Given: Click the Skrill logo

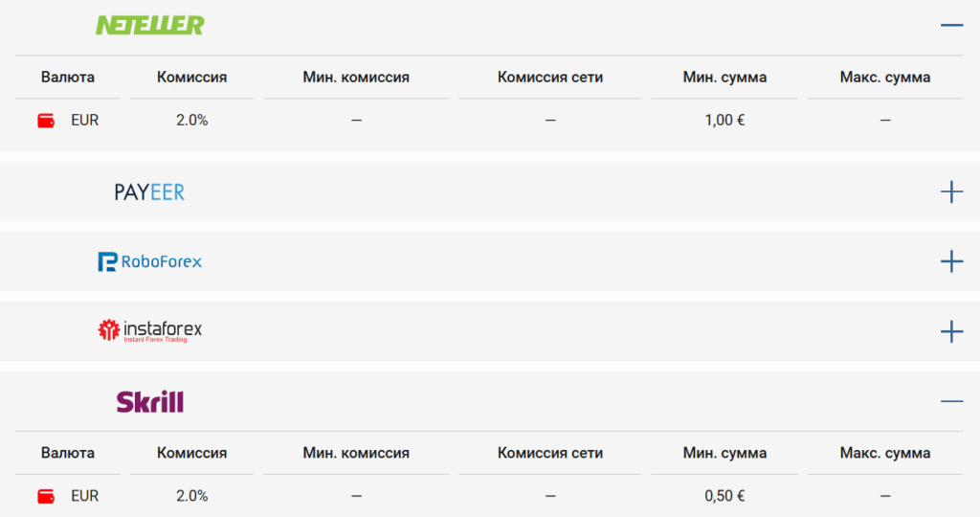Looking at the screenshot, I should [x=150, y=401].
